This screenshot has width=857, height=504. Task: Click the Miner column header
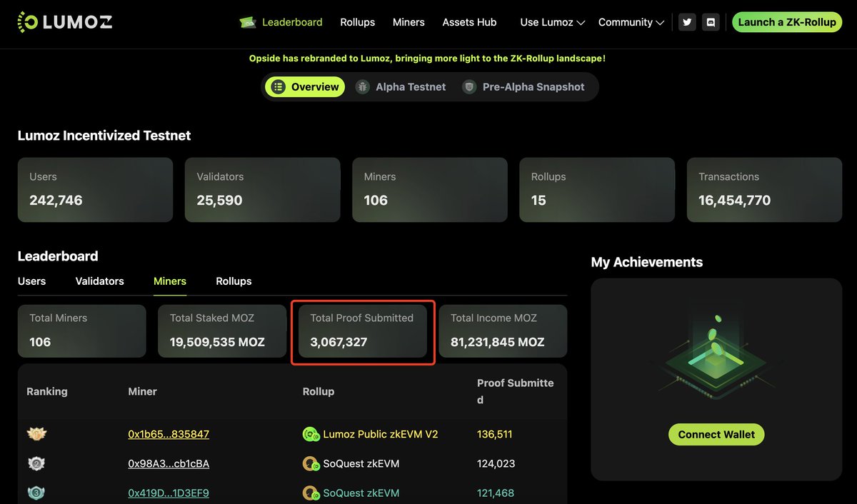(x=142, y=391)
